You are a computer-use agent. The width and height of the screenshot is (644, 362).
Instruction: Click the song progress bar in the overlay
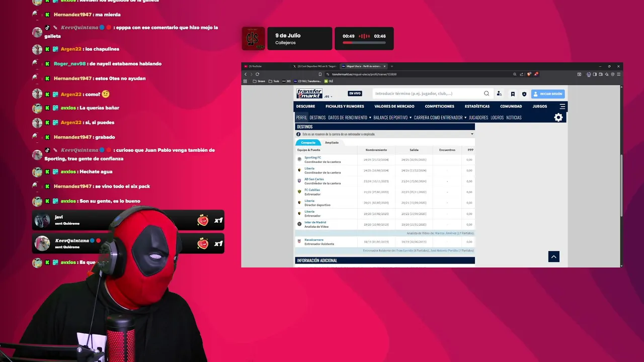coord(364,43)
